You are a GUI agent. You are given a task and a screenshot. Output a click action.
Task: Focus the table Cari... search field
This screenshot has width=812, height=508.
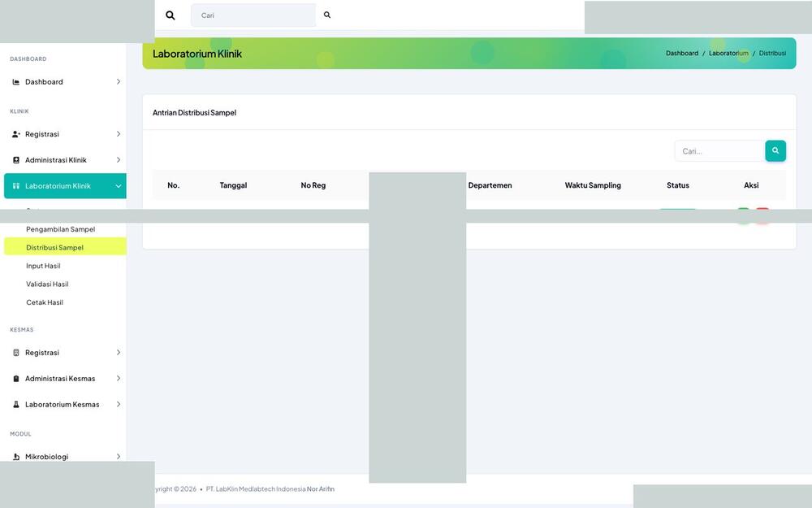click(x=719, y=151)
